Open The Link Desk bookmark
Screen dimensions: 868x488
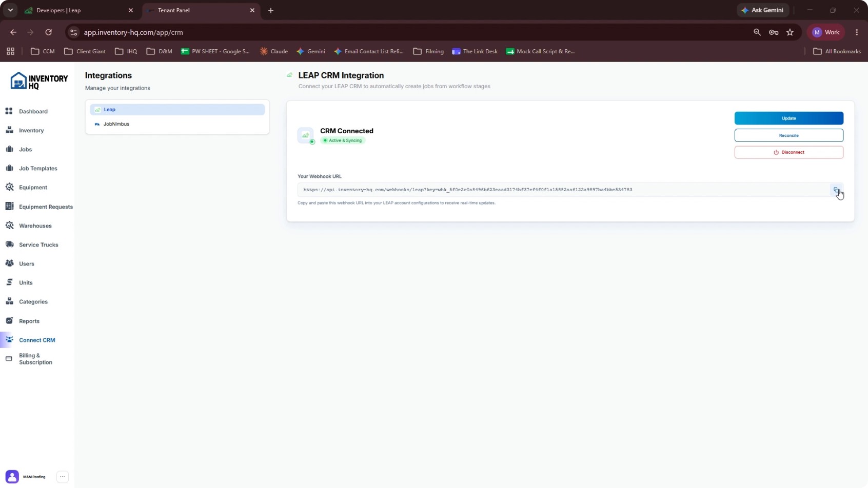pos(475,51)
